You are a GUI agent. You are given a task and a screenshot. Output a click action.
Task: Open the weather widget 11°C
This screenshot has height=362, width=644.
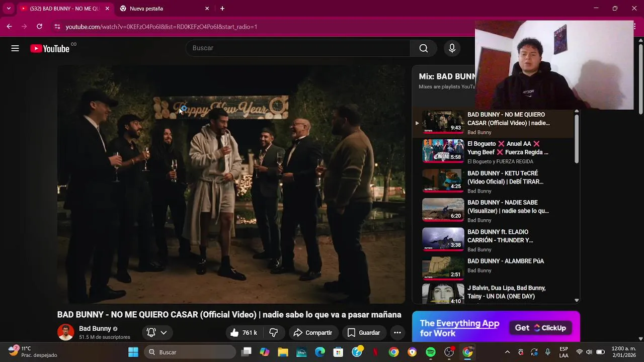click(33, 352)
